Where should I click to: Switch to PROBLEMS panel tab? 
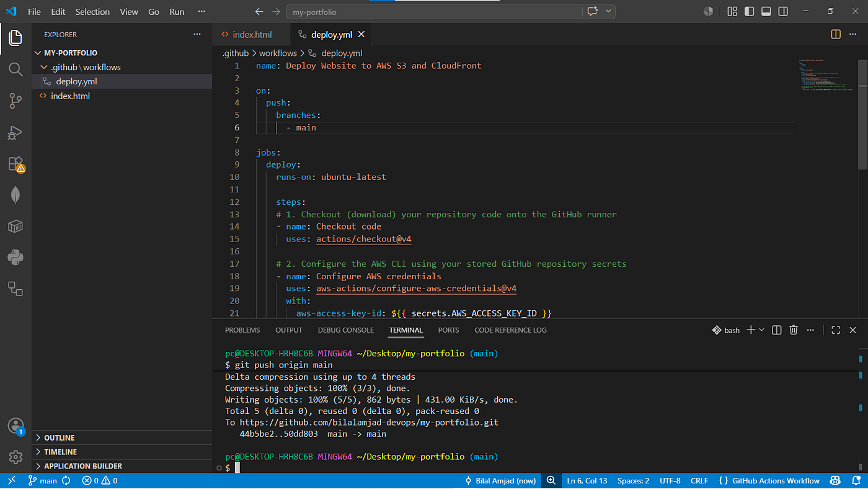pos(242,330)
